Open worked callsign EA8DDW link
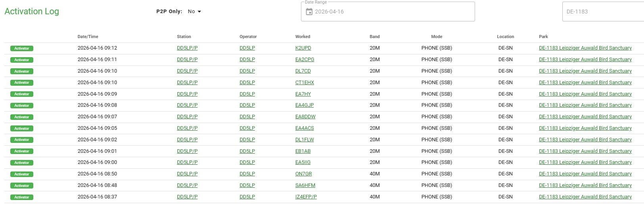The image size is (644, 206). [x=305, y=117]
